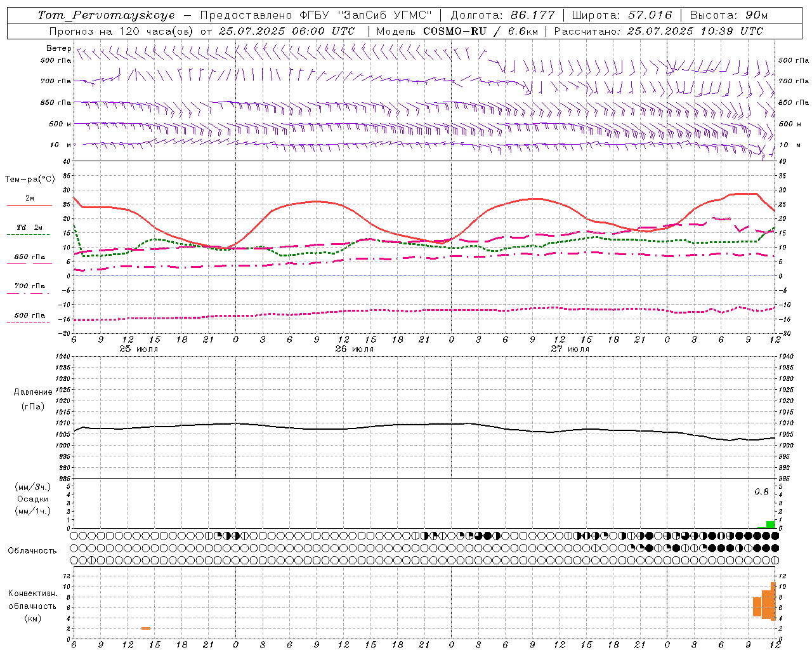Click the '26 июля' date label
This screenshot has height=650, width=812.
pyautogui.click(x=355, y=349)
